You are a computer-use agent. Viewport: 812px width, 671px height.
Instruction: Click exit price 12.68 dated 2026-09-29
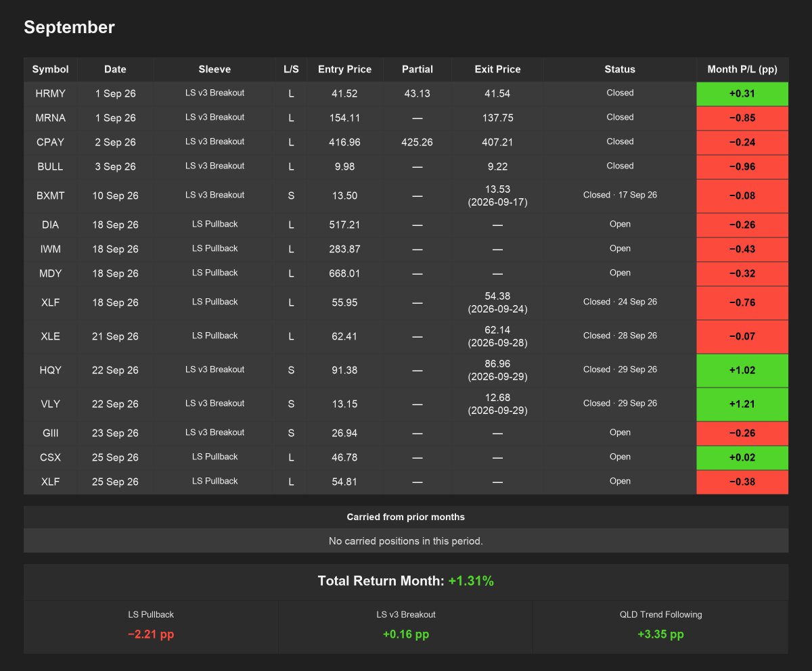pyautogui.click(x=497, y=404)
